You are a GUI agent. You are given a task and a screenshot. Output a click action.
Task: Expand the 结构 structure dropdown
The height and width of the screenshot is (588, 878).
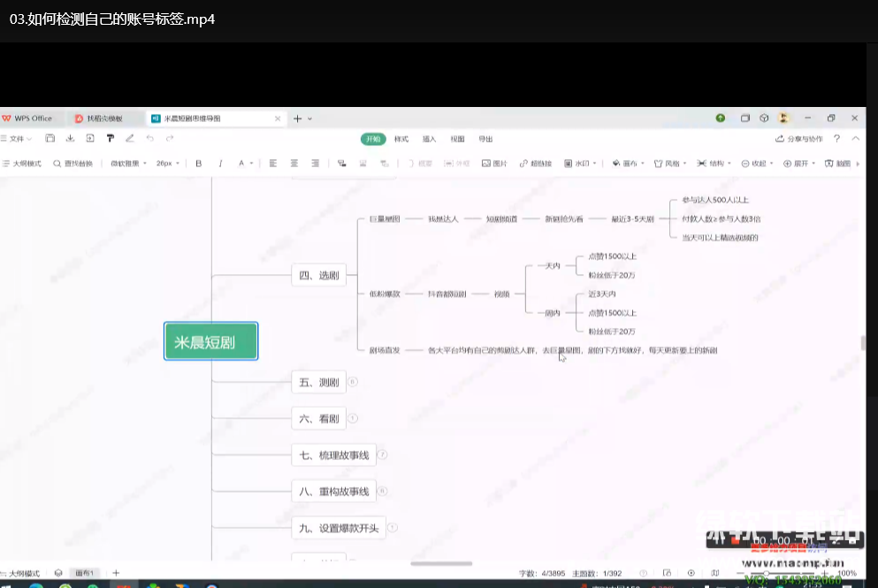click(x=714, y=164)
